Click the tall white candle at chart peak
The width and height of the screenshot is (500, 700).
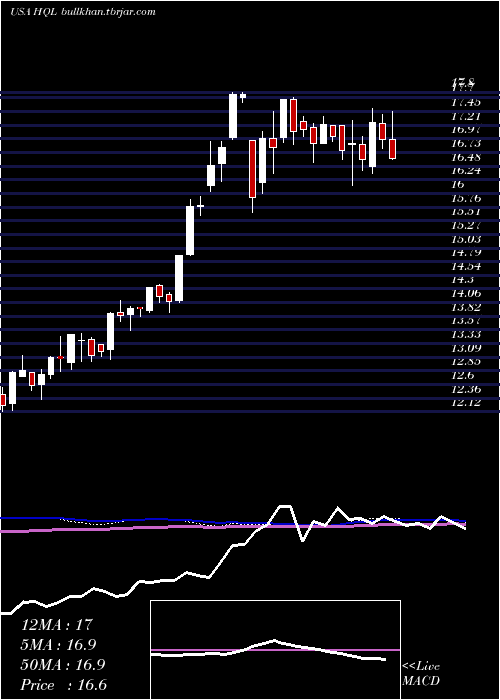(233, 116)
